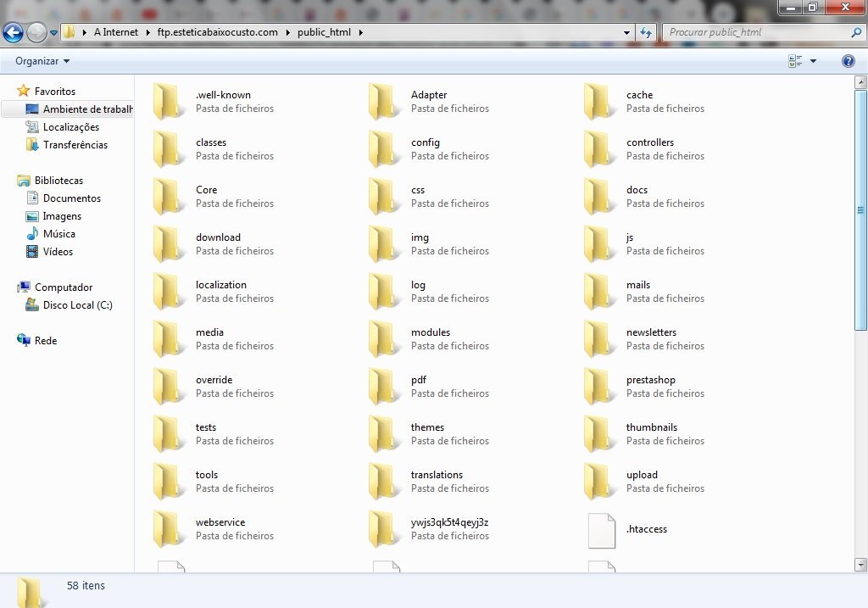
Task: Select the .htaccess file icon
Action: point(602,531)
